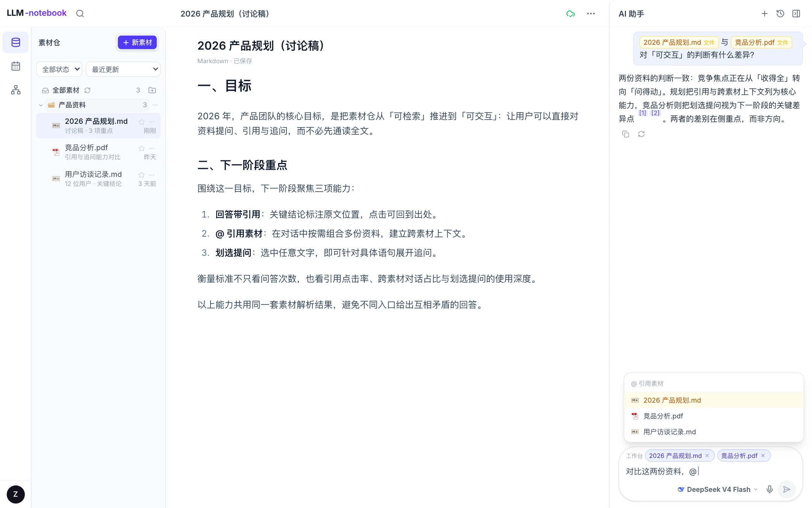Viewport: 812px width, 508px height.
Task: Remove 竞品分析.pdf chip from workbench
Action: click(x=763, y=456)
